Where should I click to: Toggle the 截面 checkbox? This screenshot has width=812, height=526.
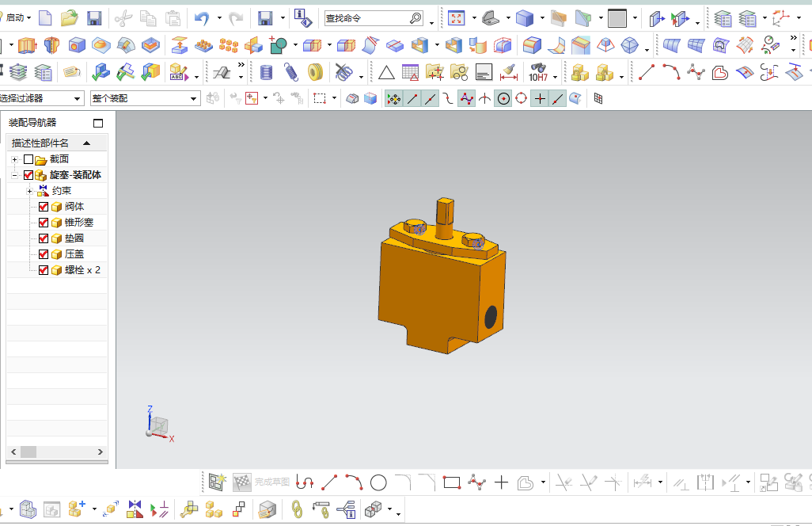[28, 159]
